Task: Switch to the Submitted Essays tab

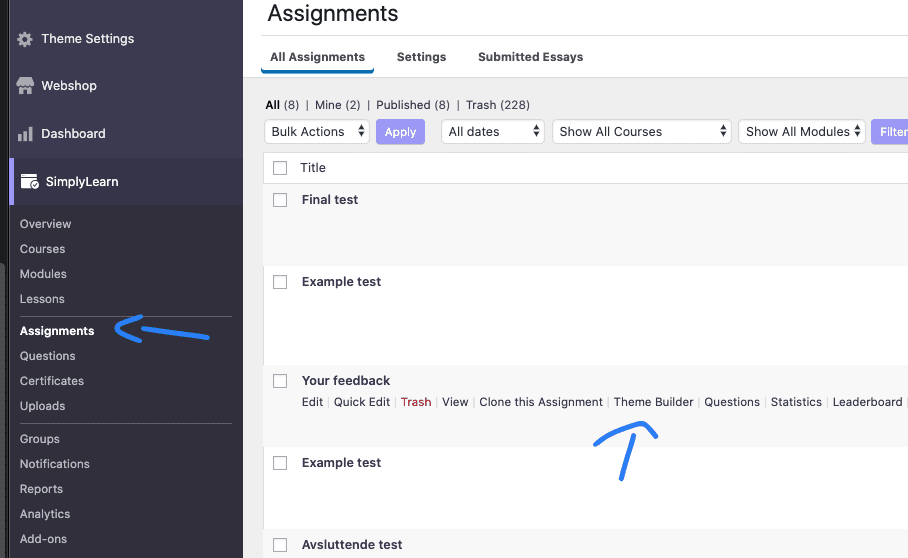Action: (x=530, y=57)
